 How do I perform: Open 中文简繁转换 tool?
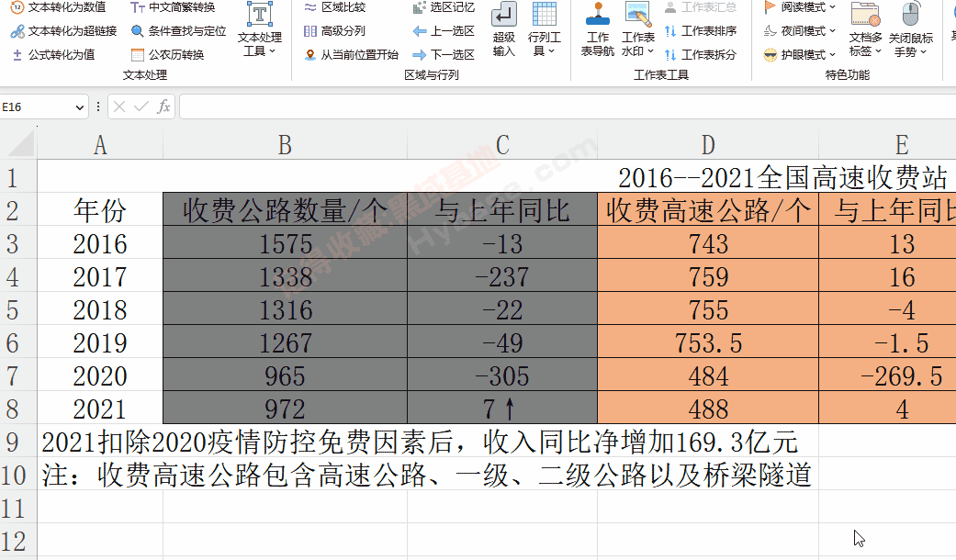click(x=173, y=7)
